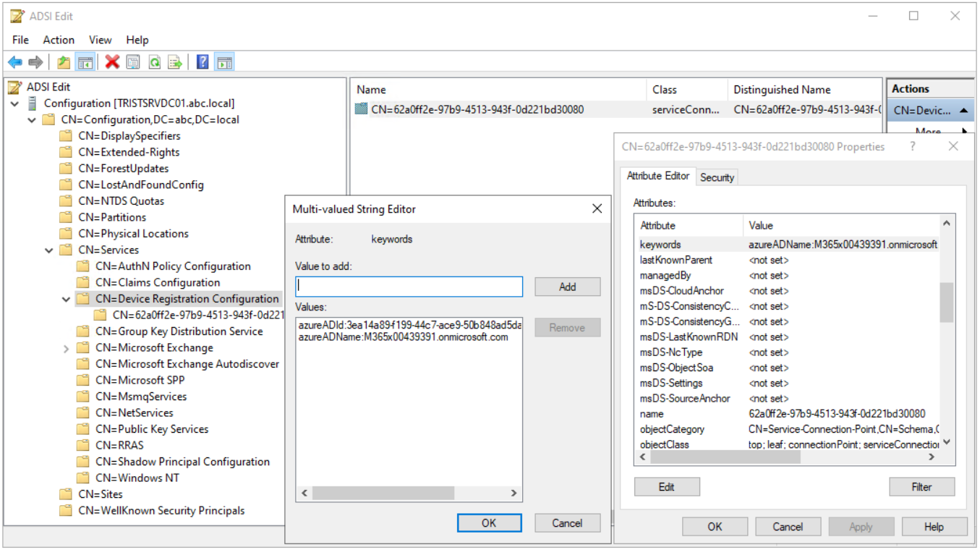980x550 pixels.
Task: Click Help button in the Properties dialog
Action: 934,527
